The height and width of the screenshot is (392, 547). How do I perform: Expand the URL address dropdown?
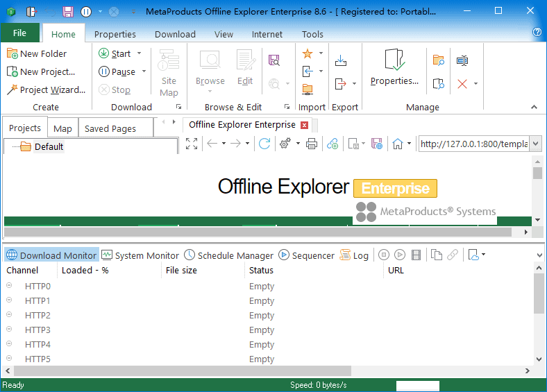click(535, 144)
